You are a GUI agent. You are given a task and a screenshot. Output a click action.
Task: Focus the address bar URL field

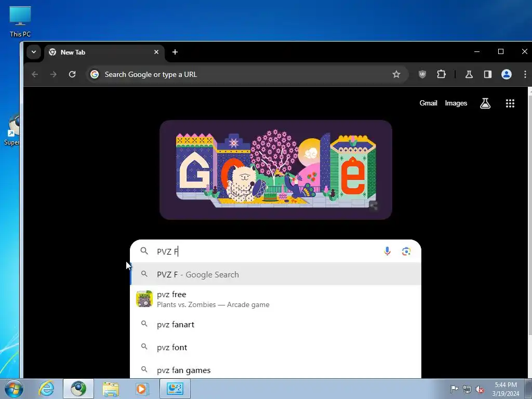(x=246, y=74)
